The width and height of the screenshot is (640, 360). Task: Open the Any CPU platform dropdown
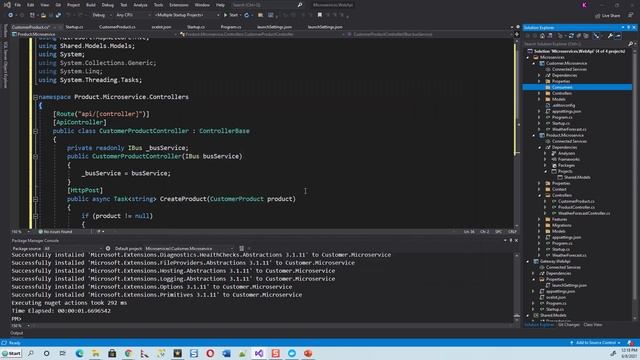[133, 15]
